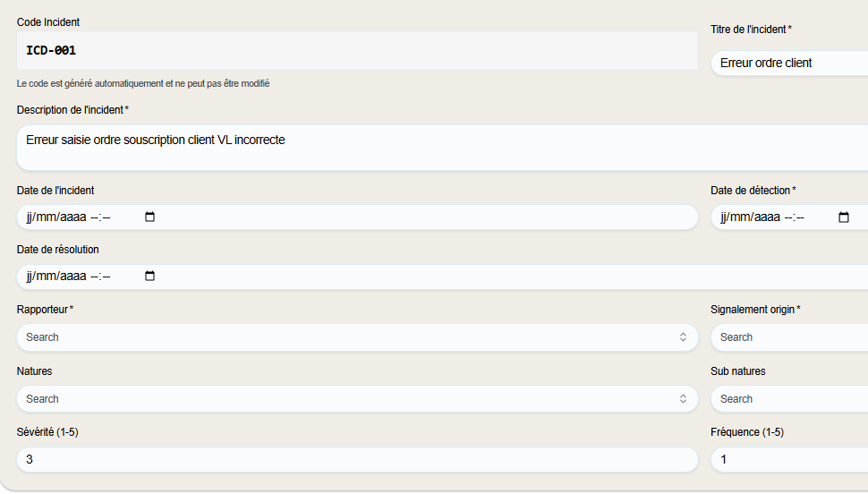Viewport: 868px width, 494px height.
Task: Open calendar picker for Date de détection
Action: (x=843, y=217)
